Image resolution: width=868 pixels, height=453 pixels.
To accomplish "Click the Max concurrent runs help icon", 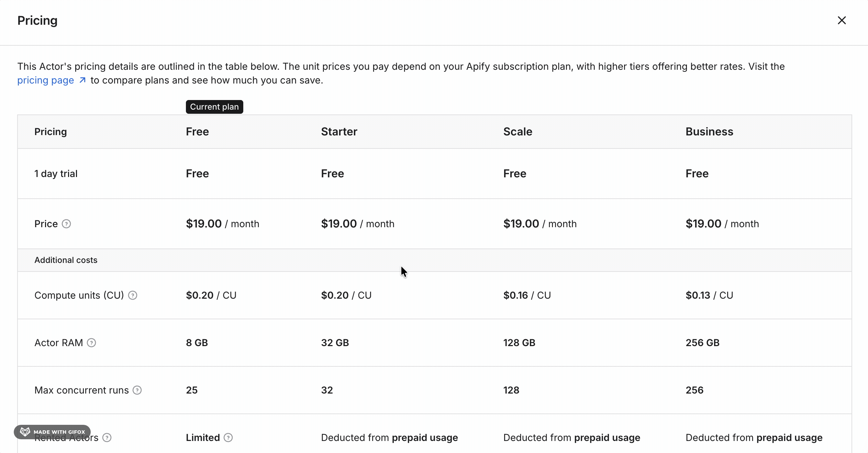I will (137, 390).
